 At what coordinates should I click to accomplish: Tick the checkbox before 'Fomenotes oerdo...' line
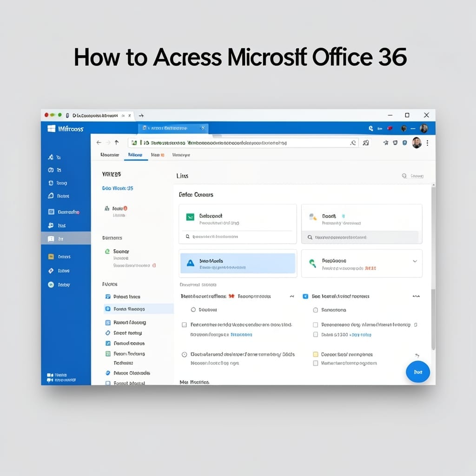(184, 325)
